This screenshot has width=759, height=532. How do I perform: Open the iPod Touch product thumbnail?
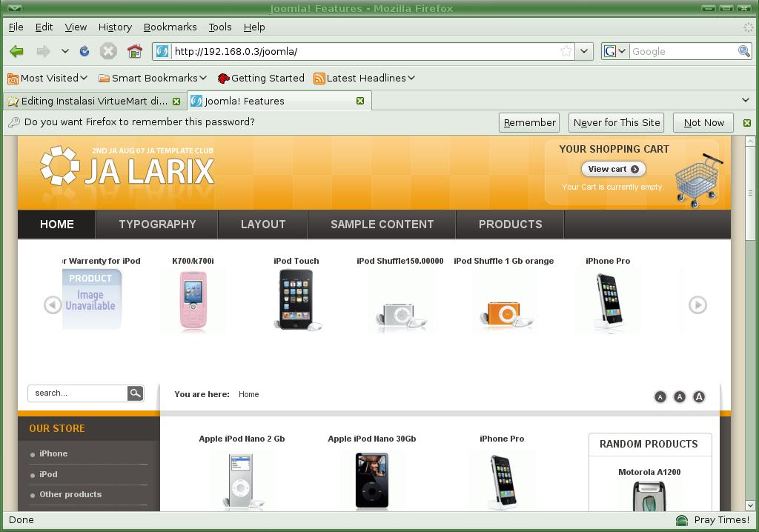pos(296,300)
